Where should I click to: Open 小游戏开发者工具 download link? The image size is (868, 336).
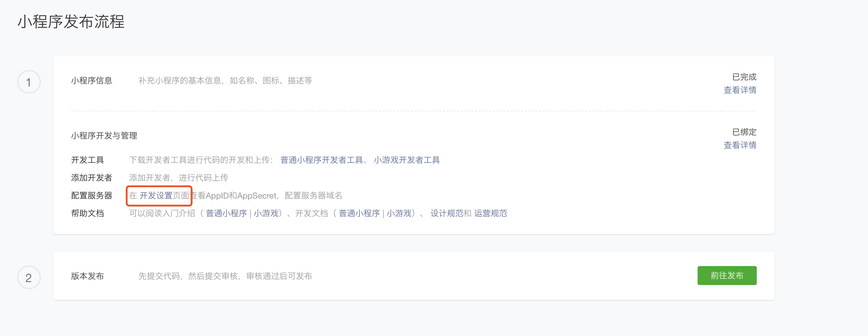[x=406, y=160]
